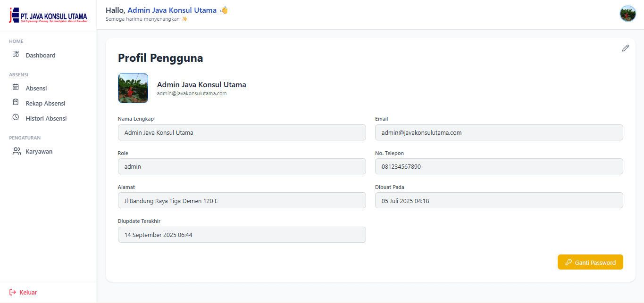Image resolution: width=644 pixels, height=303 pixels.
Task: Click the Dashboard grid icon in sidebar
Action: (x=16, y=54)
